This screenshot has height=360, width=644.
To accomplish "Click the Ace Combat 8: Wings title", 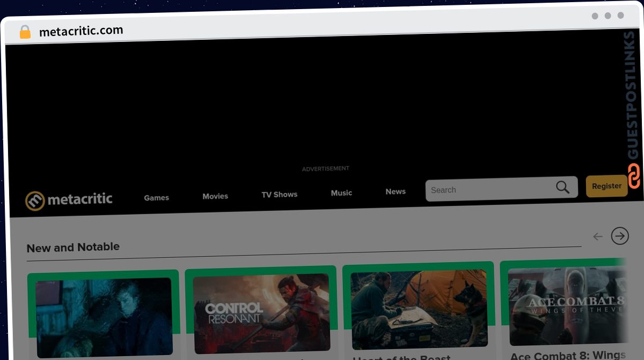I will (568, 356).
